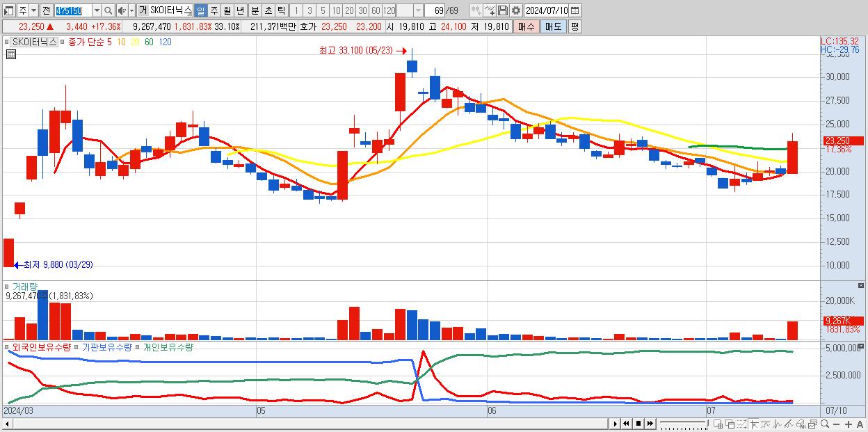The image size is (868, 432).
Task: Click the save chart floppy disk icon
Action: pyautogui.click(x=502, y=10)
